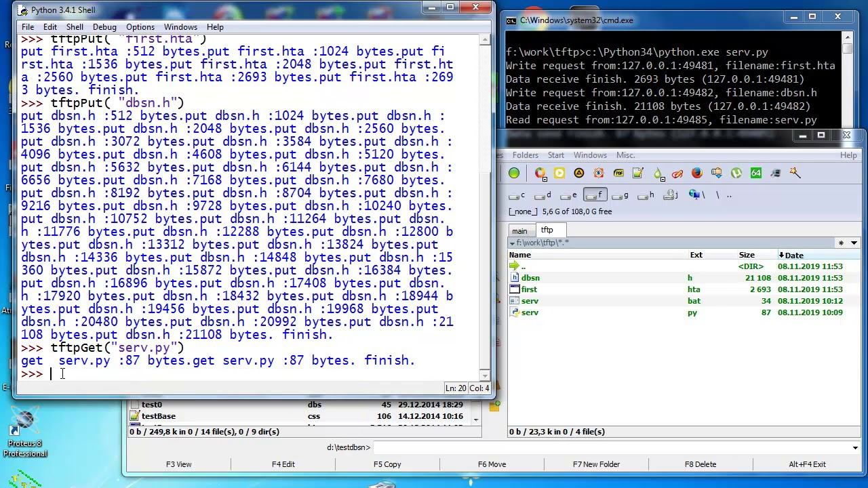Click the green 64 toolbar icon

tap(756, 174)
